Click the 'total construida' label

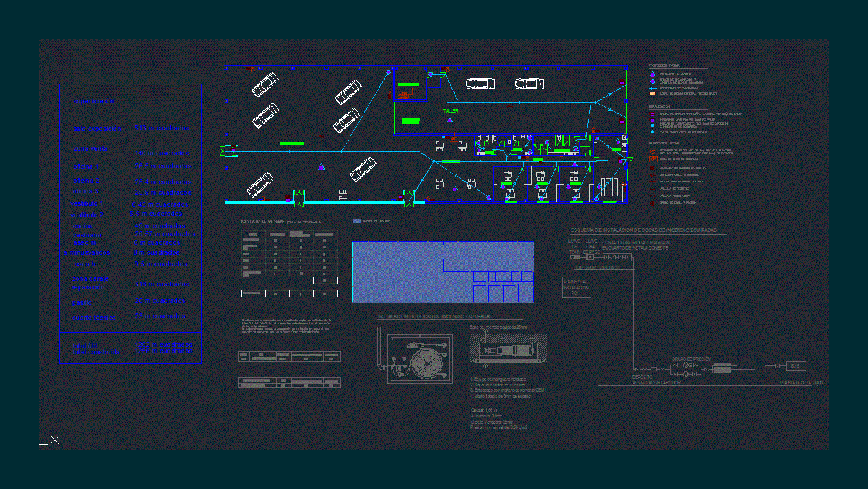[x=97, y=353]
